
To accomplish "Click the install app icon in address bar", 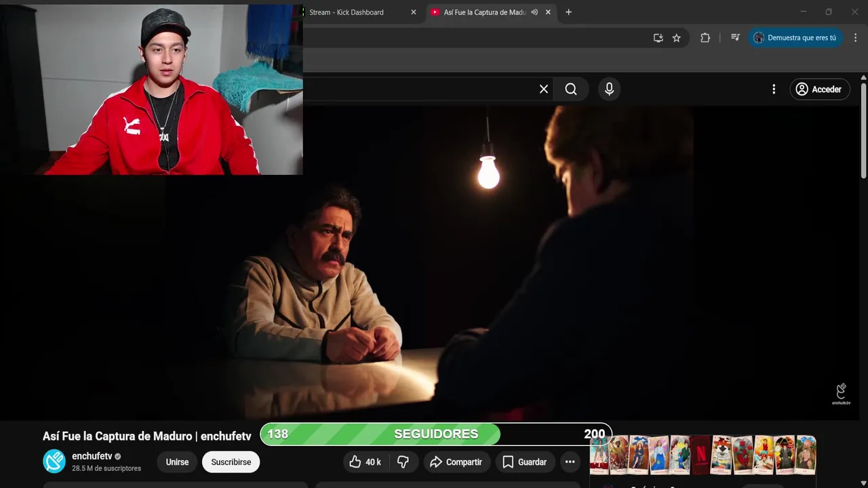I will pos(658,38).
